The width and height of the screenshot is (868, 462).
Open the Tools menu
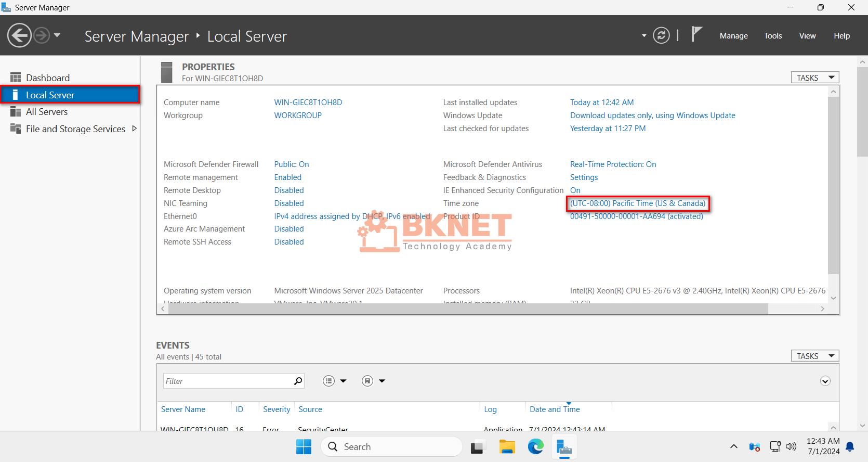(x=773, y=36)
